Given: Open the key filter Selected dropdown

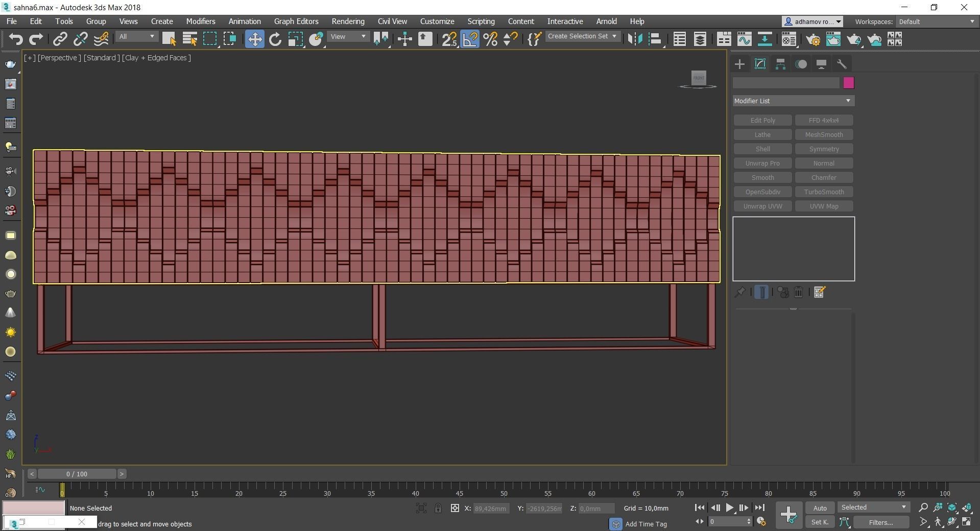Looking at the screenshot, I should pyautogui.click(x=873, y=507).
